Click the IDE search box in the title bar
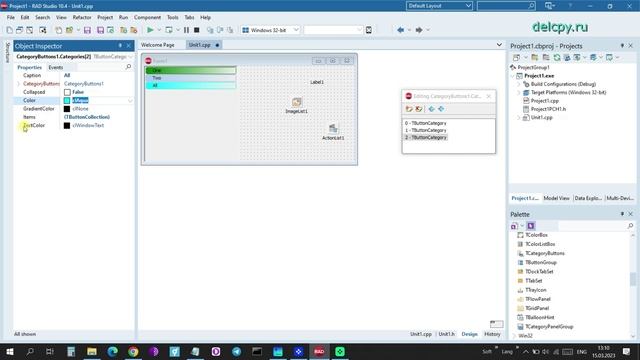The height and width of the screenshot is (360, 640). (x=506, y=6)
